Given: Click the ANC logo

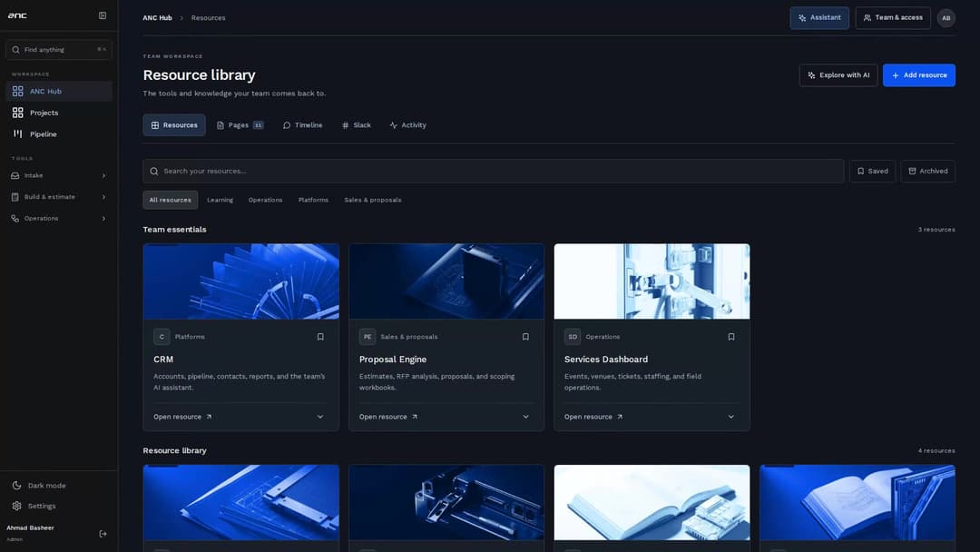Looking at the screenshot, I should click(17, 15).
